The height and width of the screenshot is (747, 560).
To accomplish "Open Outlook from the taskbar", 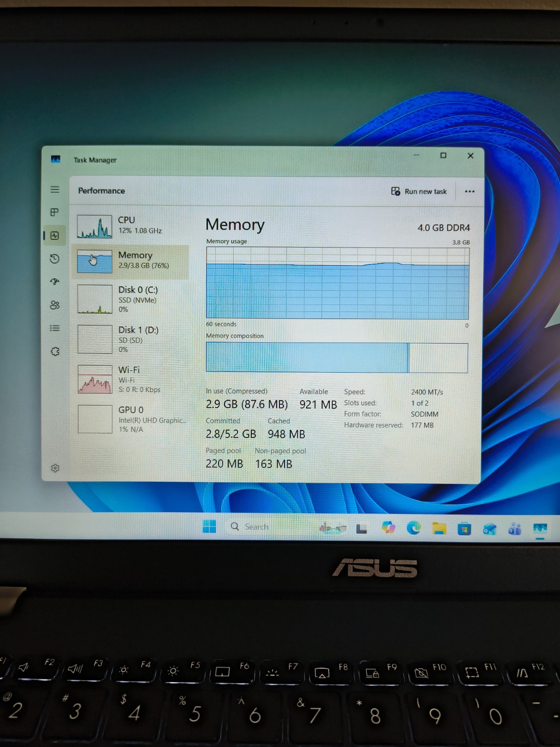I will [490, 529].
